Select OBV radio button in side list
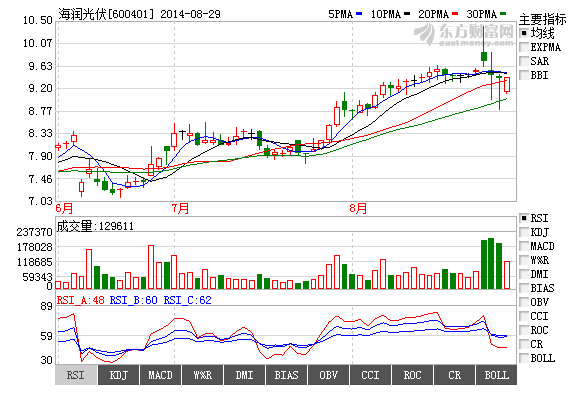Screen dimensions: 573x398 (x=524, y=302)
